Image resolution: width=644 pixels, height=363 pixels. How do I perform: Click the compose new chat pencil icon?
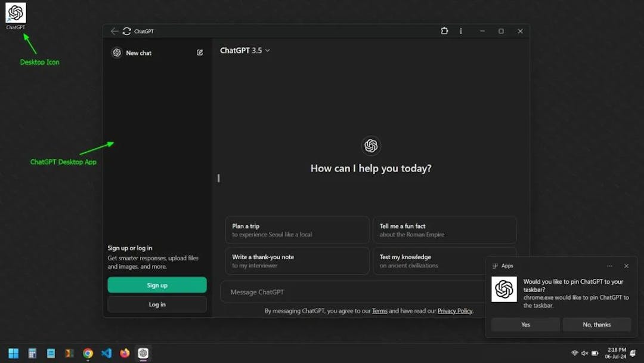tap(200, 53)
